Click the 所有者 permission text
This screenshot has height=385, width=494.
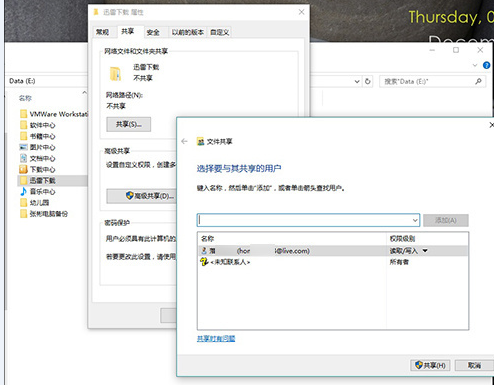[x=399, y=262]
